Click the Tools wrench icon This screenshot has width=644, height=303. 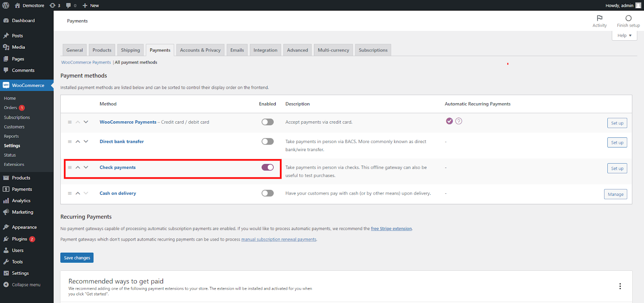point(6,261)
